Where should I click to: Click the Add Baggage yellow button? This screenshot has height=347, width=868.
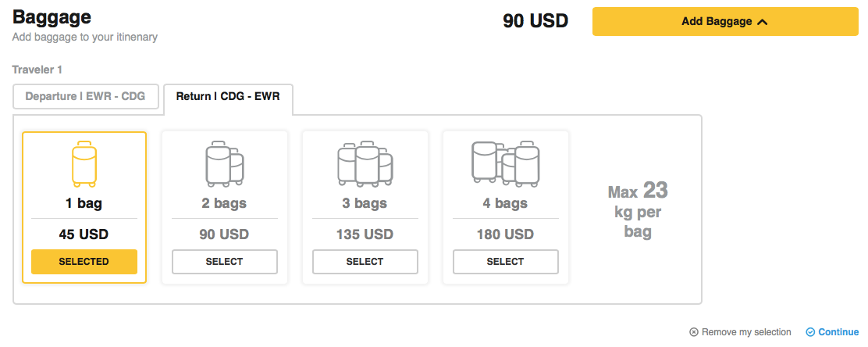(724, 22)
